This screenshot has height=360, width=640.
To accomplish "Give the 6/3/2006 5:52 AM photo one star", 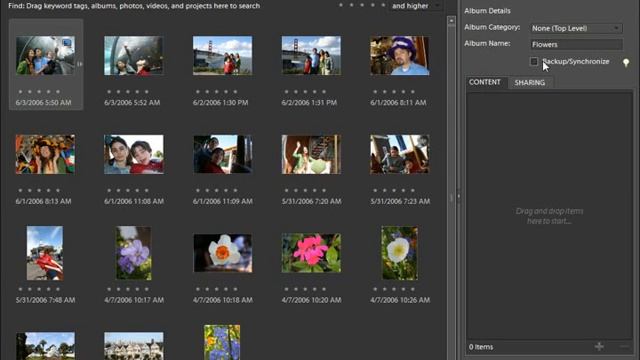I will click(x=109, y=91).
